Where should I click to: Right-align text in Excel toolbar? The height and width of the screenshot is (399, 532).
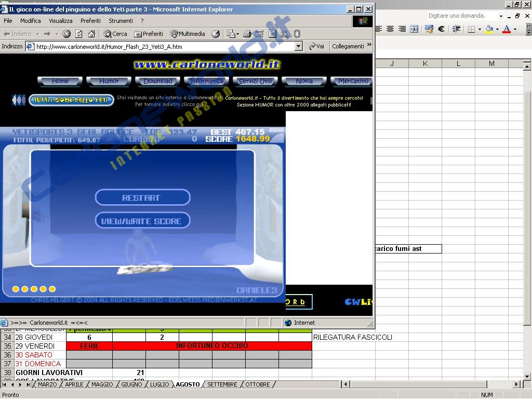coord(402,29)
